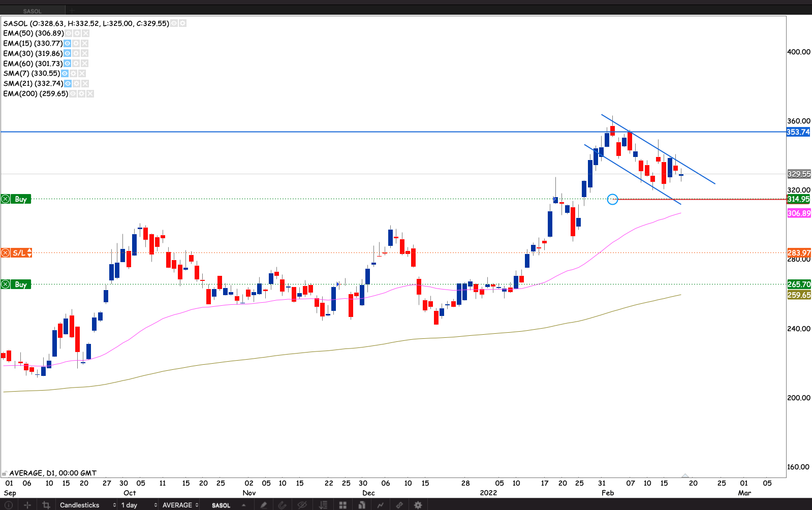Remove the EMA(200) indicator with its X
The height and width of the screenshot is (510, 812).
point(90,93)
